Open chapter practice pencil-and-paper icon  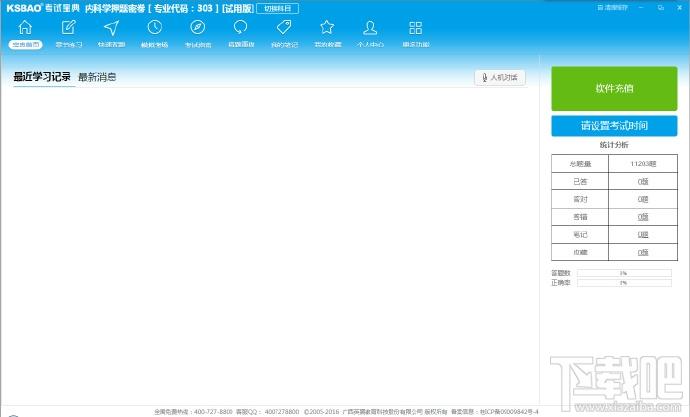click(68, 28)
